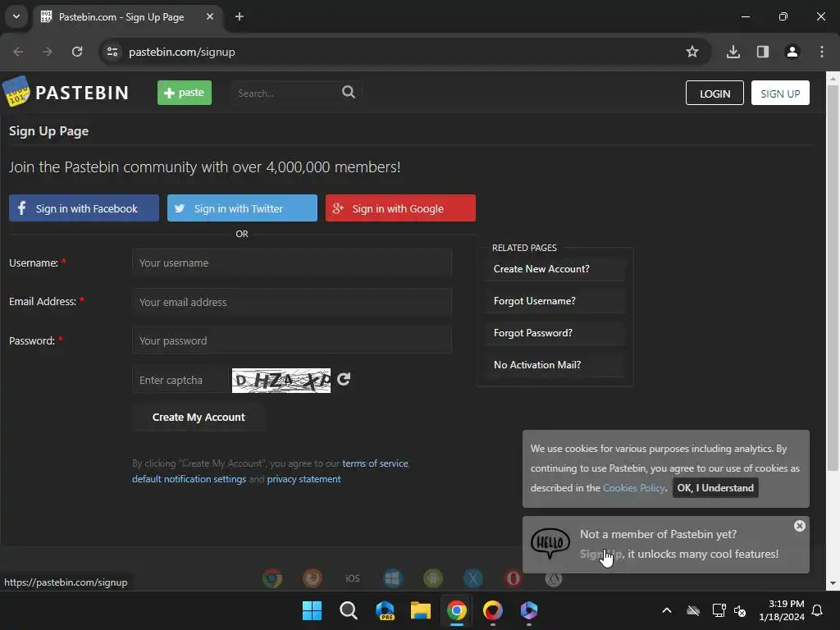Image resolution: width=840 pixels, height=630 pixels.
Task: Open default notification settings link
Action: pyautogui.click(x=189, y=479)
